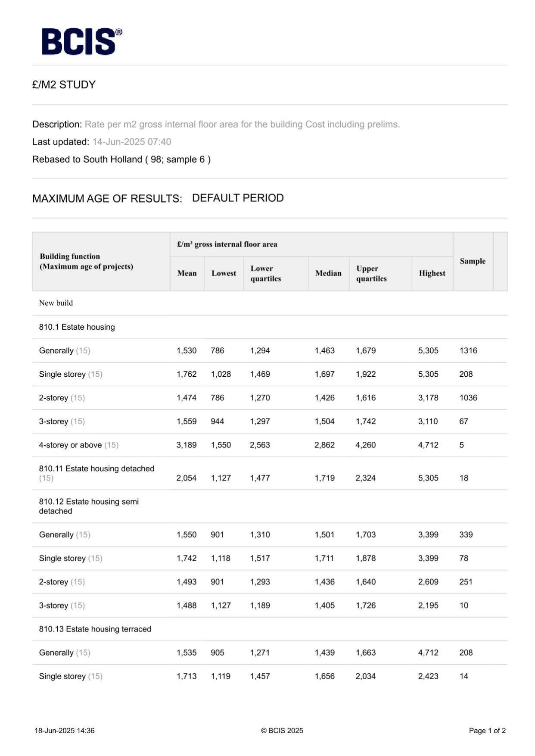
Task: Click the Upper quartiles column header
Action: [x=371, y=273]
